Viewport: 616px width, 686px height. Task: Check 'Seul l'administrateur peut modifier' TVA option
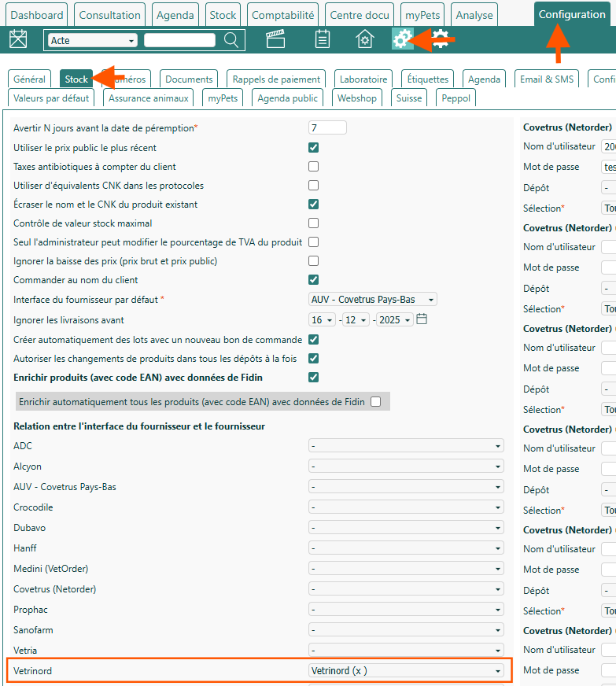(x=313, y=242)
